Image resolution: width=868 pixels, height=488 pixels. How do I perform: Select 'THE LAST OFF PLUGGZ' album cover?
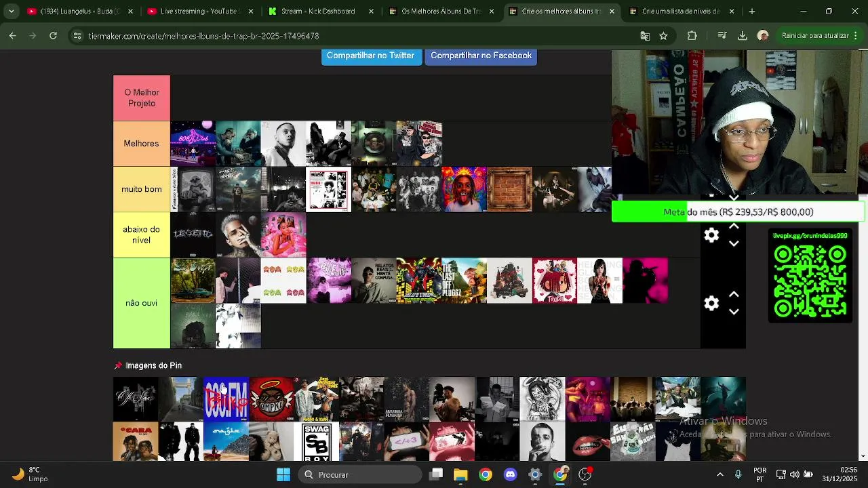pos(464,280)
